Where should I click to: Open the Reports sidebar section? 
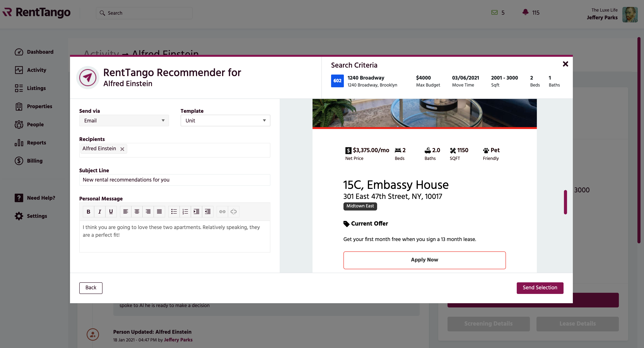click(x=36, y=143)
